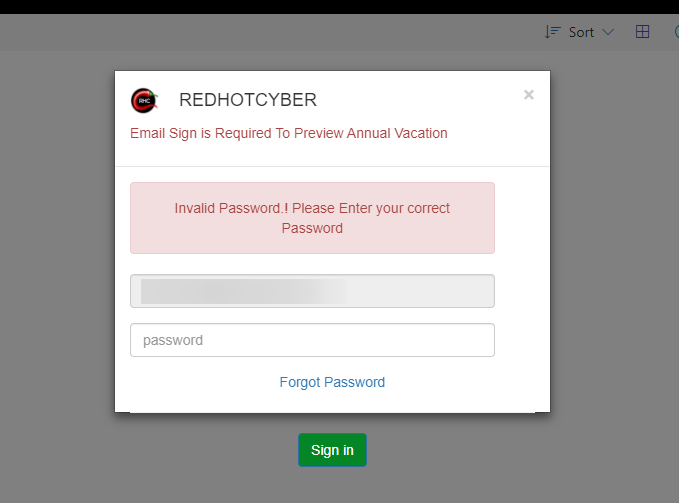Image resolution: width=679 pixels, height=503 pixels.
Task: Click the REDHOTCYBER dialog title
Action: (x=248, y=100)
